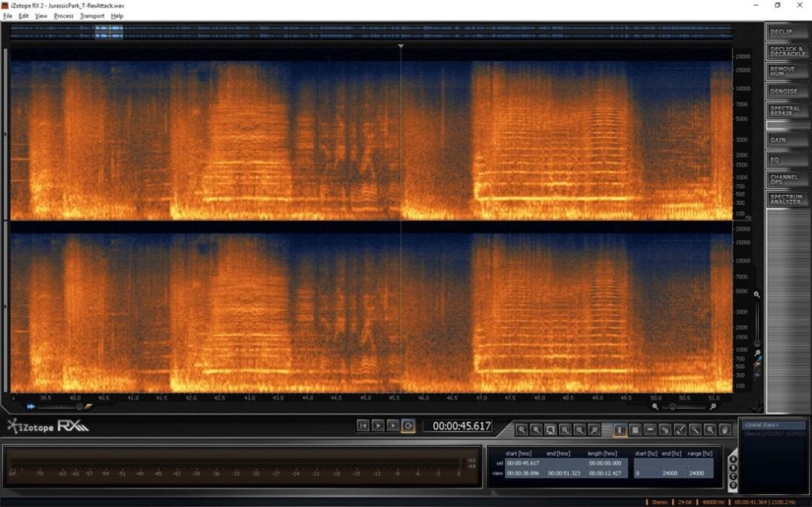
Task: Open the View menu
Action: (x=41, y=16)
